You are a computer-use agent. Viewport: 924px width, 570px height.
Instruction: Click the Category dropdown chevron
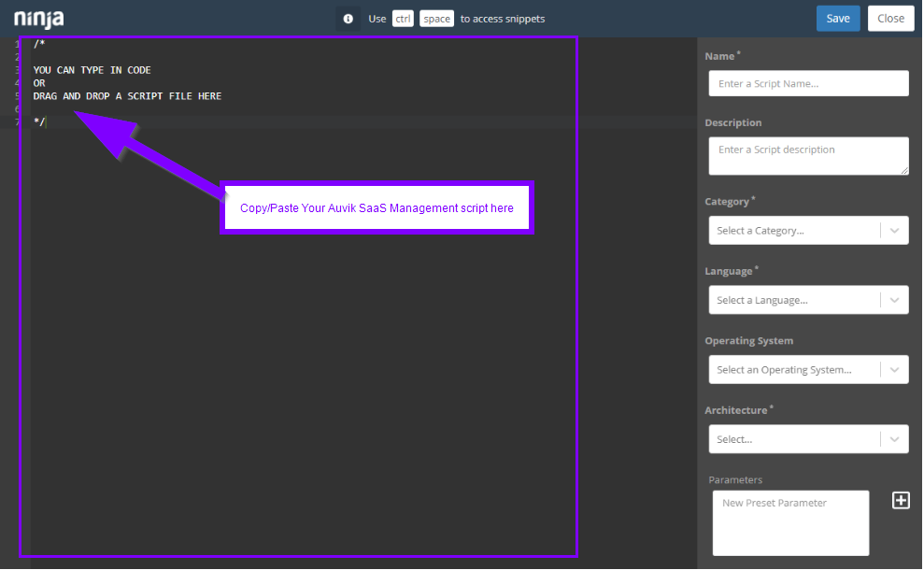[895, 230]
